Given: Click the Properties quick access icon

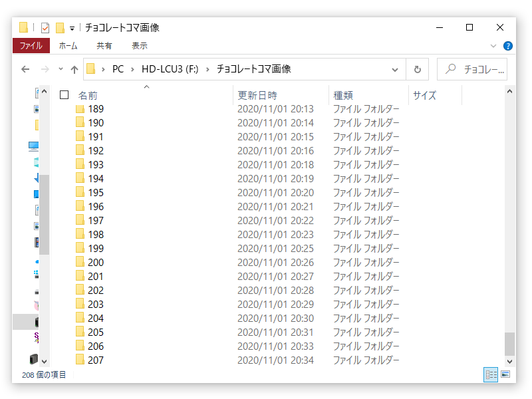Looking at the screenshot, I should 45,27.
